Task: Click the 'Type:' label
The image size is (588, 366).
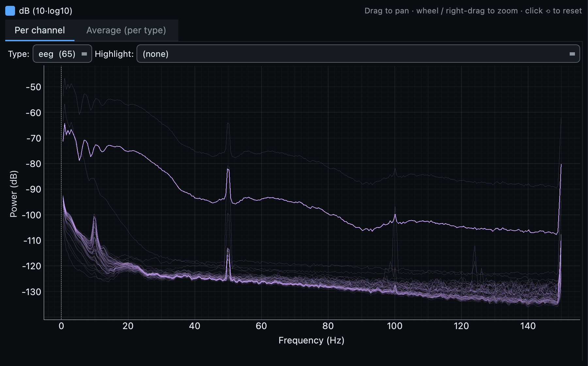Action: tap(19, 54)
